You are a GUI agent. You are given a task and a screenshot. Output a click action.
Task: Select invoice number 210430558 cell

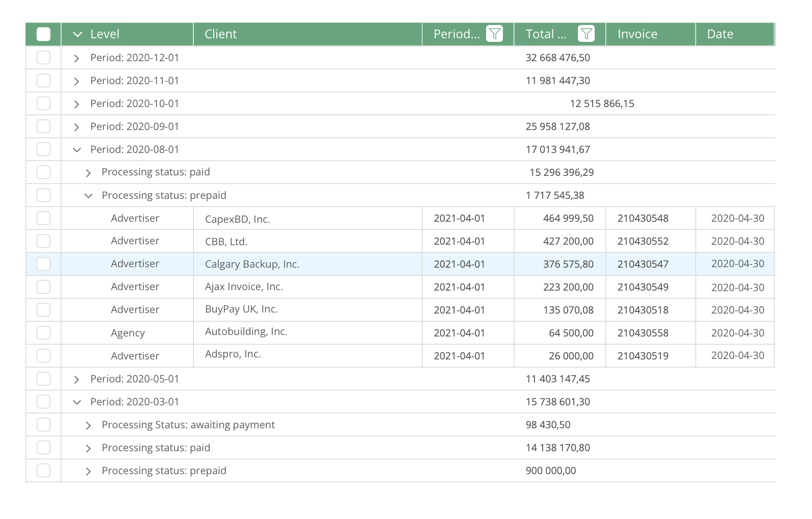643,333
